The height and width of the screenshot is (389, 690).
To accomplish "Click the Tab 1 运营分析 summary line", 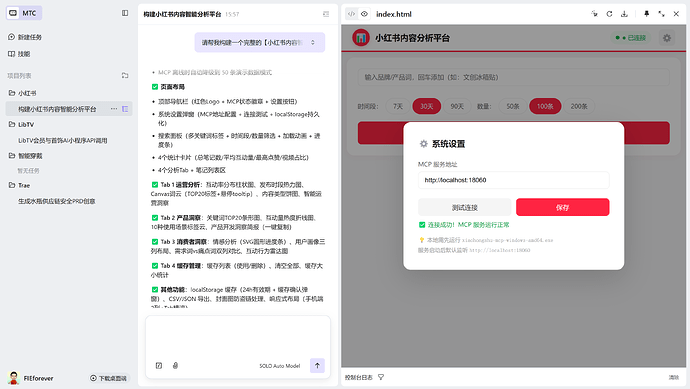I will pyautogui.click(x=236, y=194).
